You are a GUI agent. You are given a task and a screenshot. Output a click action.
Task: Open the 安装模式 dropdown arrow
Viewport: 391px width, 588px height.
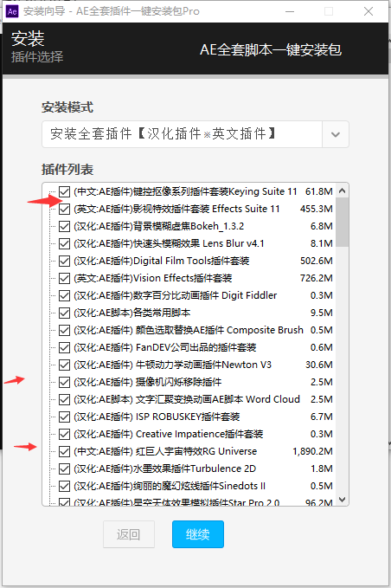pyautogui.click(x=336, y=134)
